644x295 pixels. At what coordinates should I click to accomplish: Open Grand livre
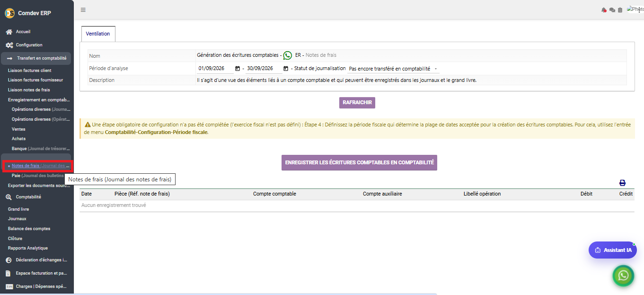click(x=18, y=209)
